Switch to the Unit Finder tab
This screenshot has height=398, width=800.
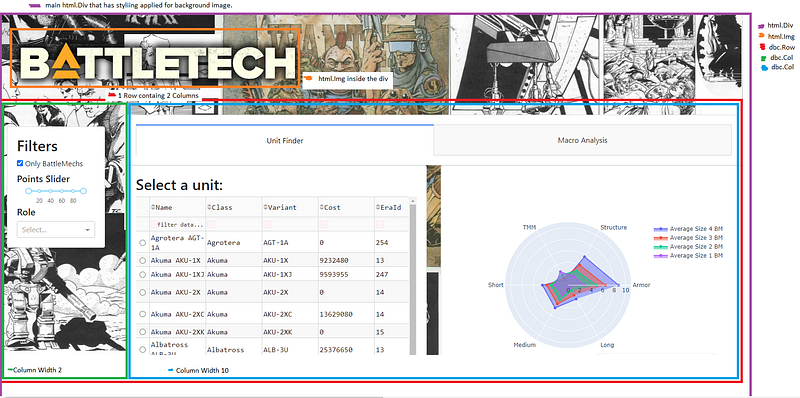point(285,140)
